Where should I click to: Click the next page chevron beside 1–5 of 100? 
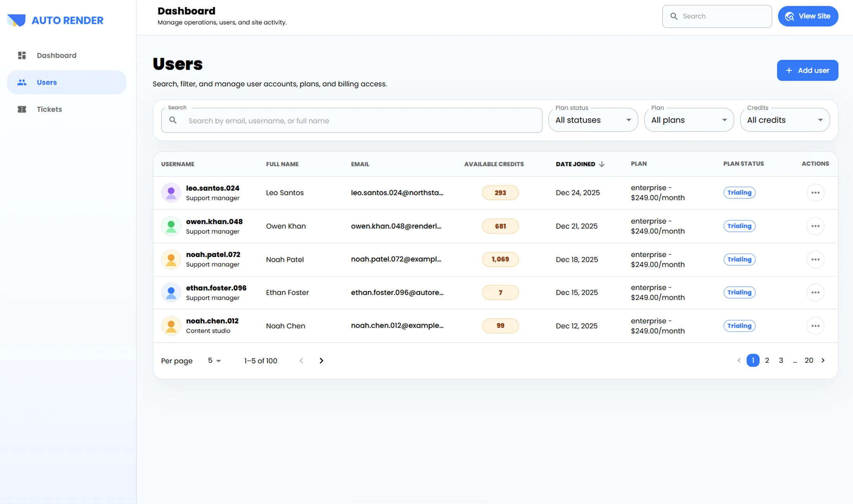[x=321, y=361]
